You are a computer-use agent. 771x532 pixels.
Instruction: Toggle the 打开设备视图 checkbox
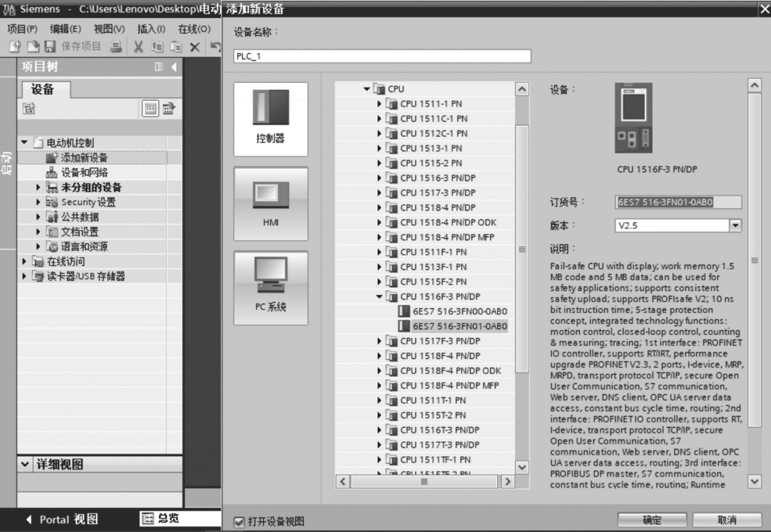(239, 522)
